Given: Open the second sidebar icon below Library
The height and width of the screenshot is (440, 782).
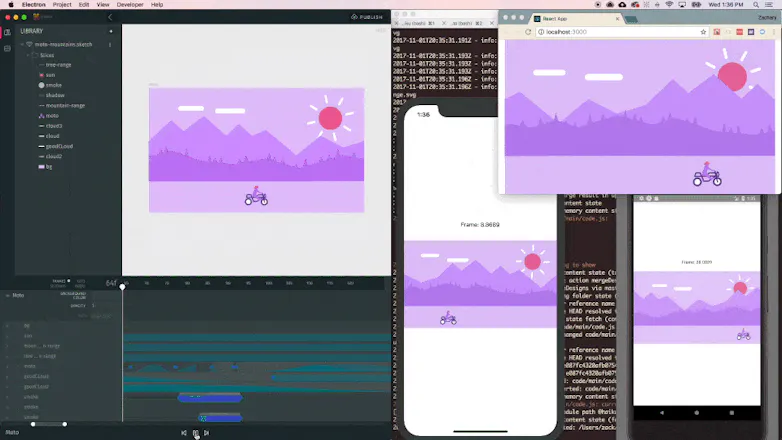Looking at the screenshot, I should coord(7,48).
